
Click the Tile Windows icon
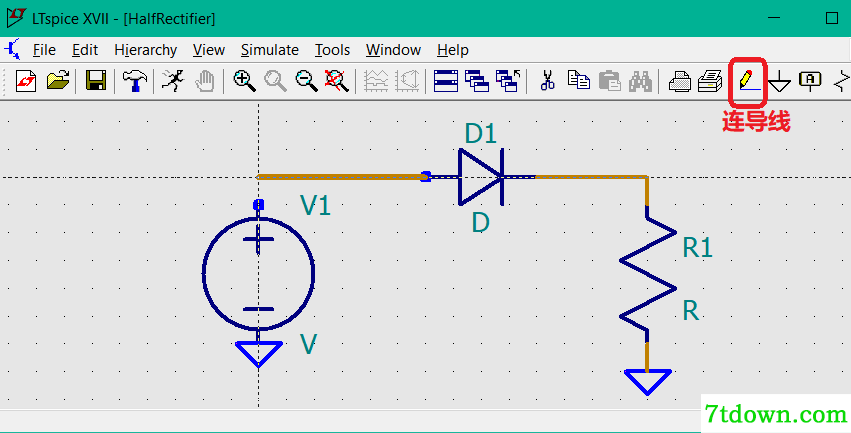click(446, 81)
